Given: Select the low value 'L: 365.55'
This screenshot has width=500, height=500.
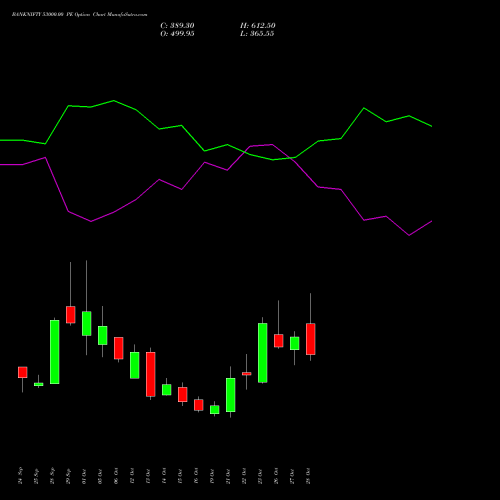Looking at the screenshot, I should coord(257,34).
